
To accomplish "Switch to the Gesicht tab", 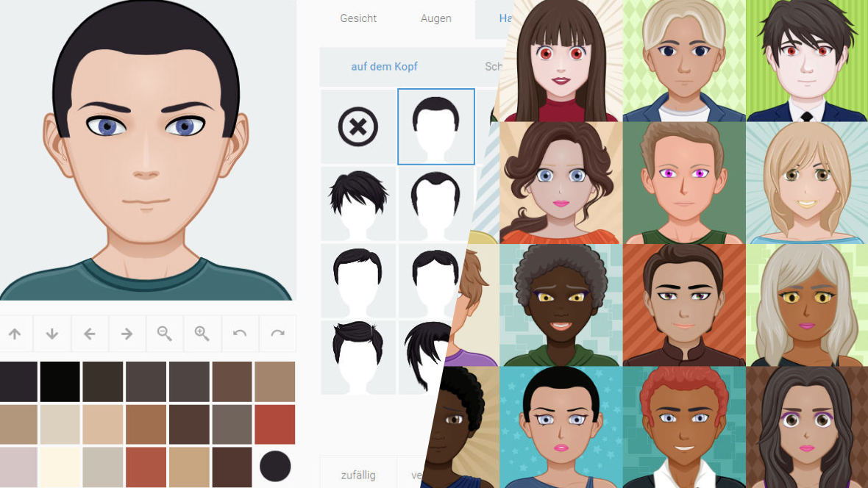I will (x=358, y=18).
